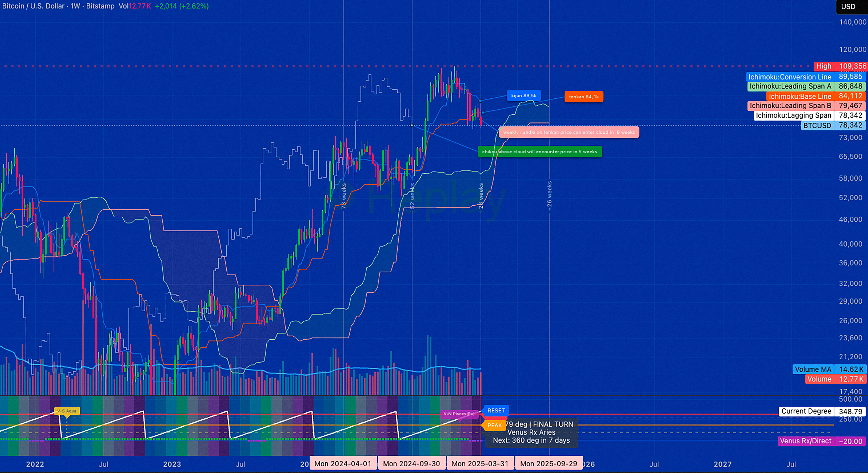Select the Ichimoku Leading Span A label

[790, 86]
